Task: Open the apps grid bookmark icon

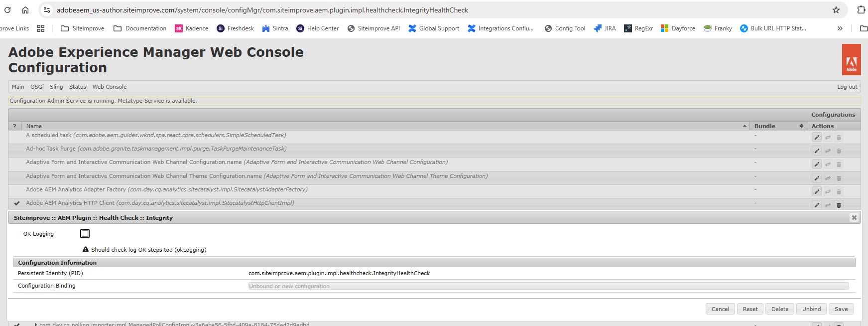Action: pos(41,28)
